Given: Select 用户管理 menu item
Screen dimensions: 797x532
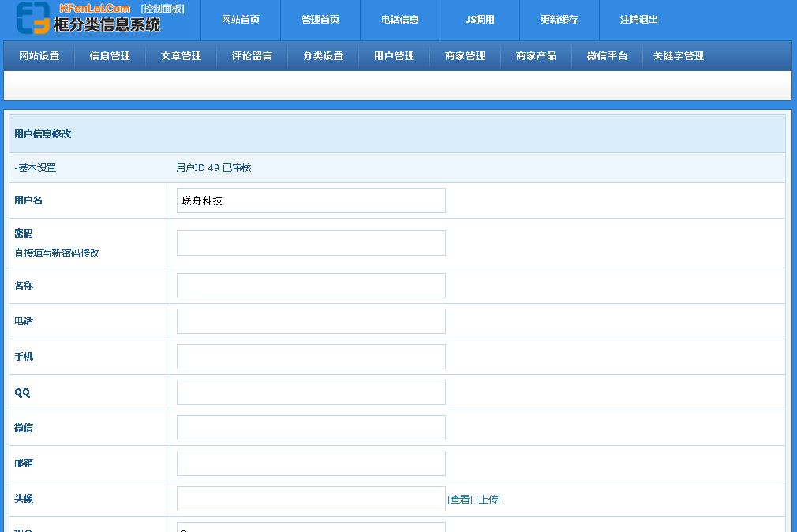Looking at the screenshot, I should click(x=395, y=56).
